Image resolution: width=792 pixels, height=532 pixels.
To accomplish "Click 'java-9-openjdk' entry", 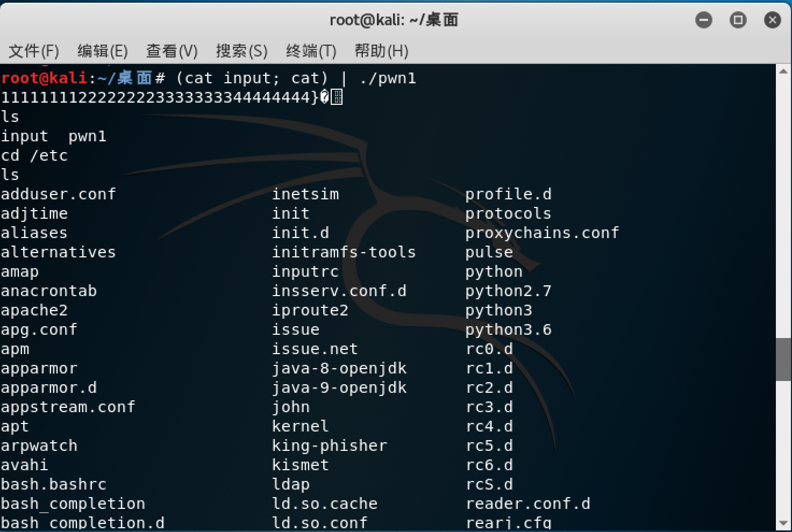I will tap(339, 388).
